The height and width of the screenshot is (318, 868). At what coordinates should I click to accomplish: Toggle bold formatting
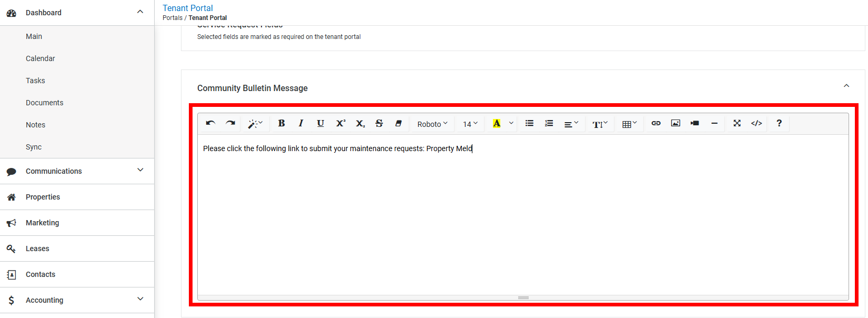click(x=281, y=123)
